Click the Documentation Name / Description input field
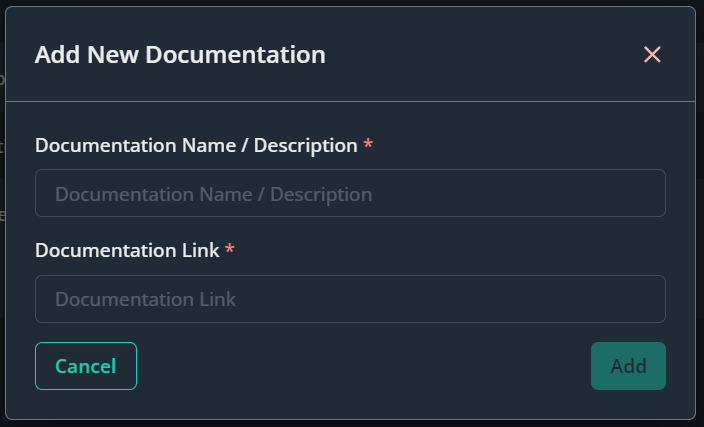Image resolution: width=704 pixels, height=427 pixels. [x=350, y=193]
